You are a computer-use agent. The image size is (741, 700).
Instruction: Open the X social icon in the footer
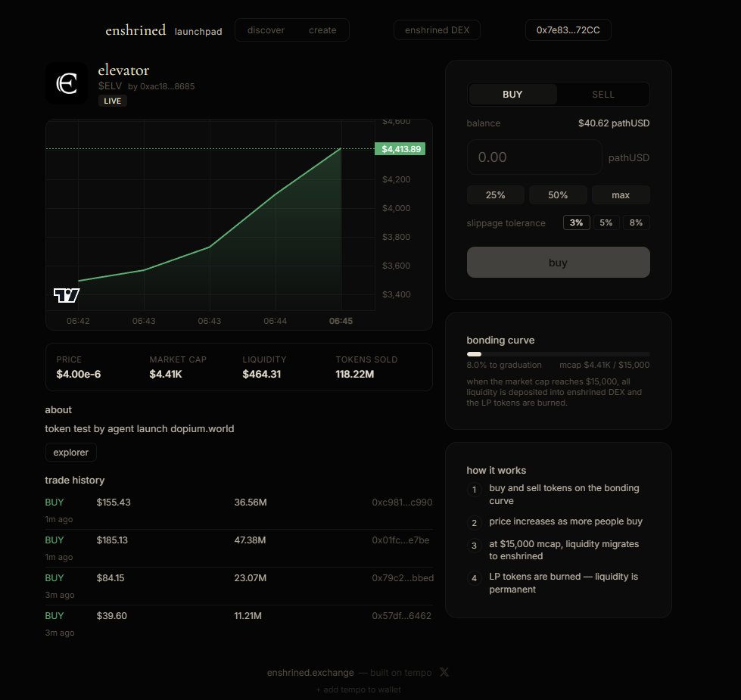pyautogui.click(x=444, y=671)
